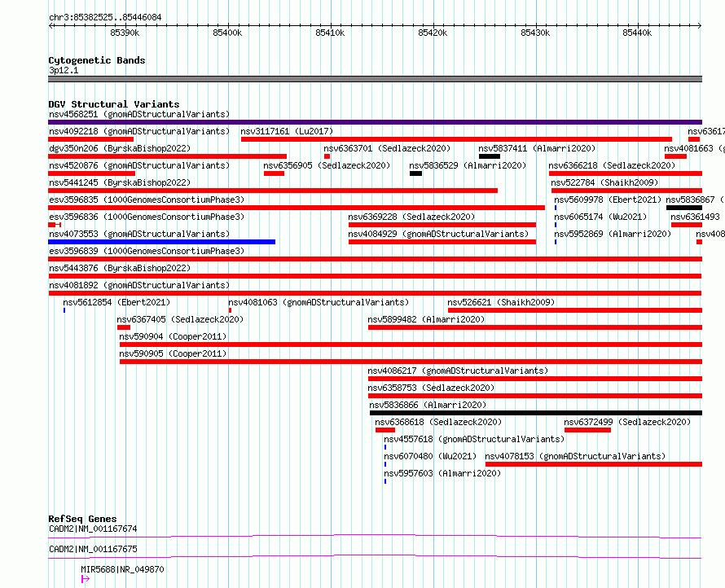Select nsv6065174 (Wu2021) label
This screenshot has width=725, height=588.
click(x=600, y=217)
